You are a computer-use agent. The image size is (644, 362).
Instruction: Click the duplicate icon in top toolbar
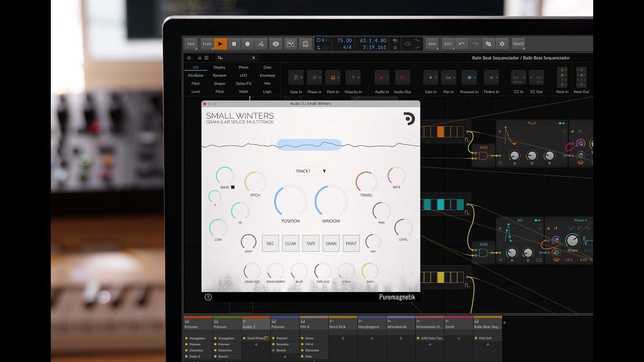click(x=488, y=44)
